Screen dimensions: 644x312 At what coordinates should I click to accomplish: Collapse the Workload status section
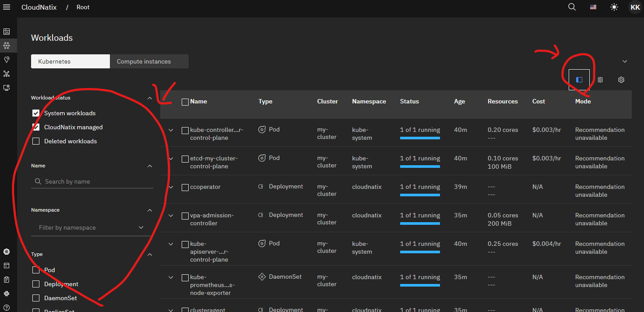pyautogui.click(x=150, y=98)
